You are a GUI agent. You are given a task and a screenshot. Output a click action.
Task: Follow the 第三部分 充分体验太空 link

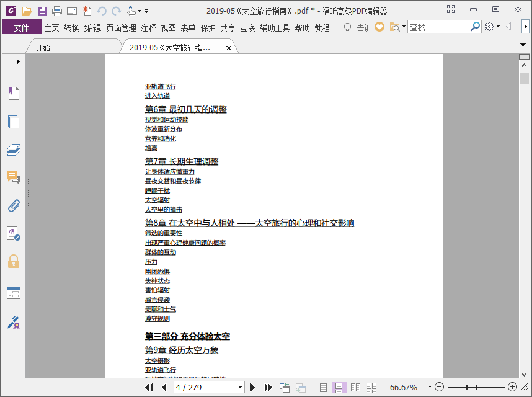(x=187, y=336)
